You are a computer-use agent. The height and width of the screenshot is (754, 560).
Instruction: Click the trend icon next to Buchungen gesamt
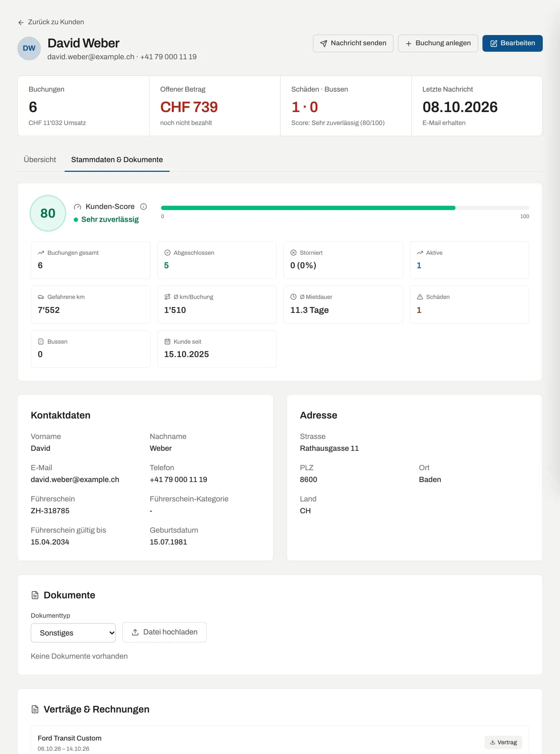tap(41, 253)
